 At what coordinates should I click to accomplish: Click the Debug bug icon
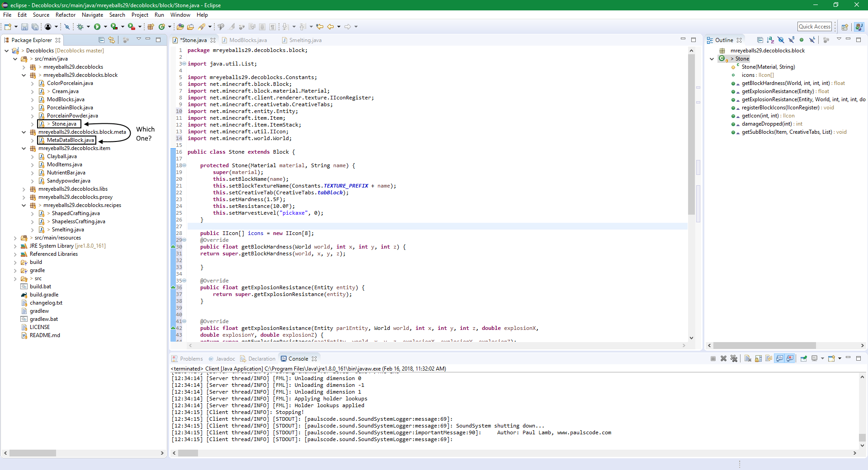(80, 27)
